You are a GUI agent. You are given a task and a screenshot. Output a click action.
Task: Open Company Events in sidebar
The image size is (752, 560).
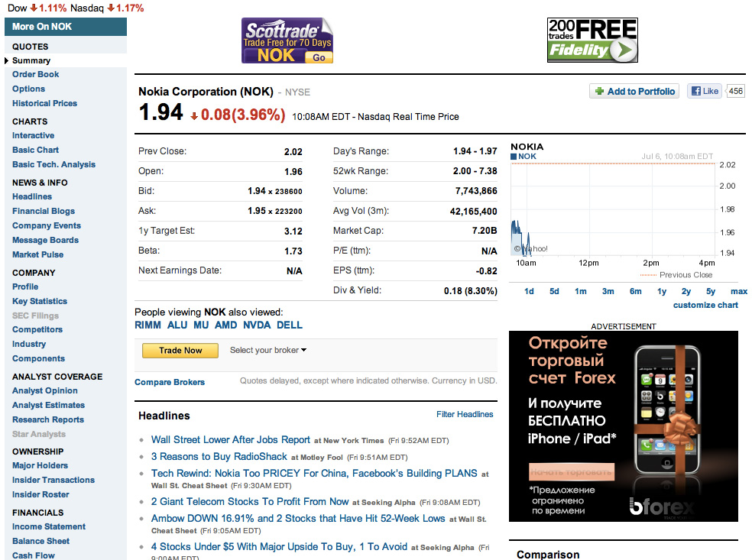click(x=47, y=225)
